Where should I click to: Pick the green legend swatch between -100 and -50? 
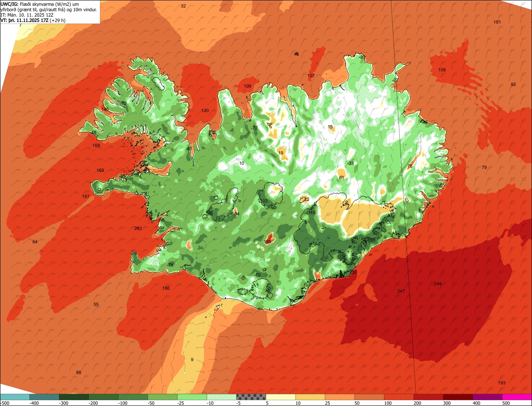133,397
